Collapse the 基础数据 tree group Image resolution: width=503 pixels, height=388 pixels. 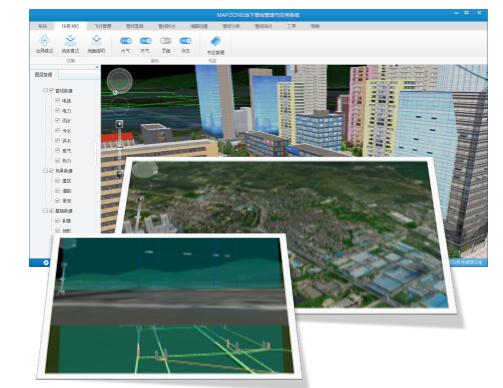click(45, 211)
